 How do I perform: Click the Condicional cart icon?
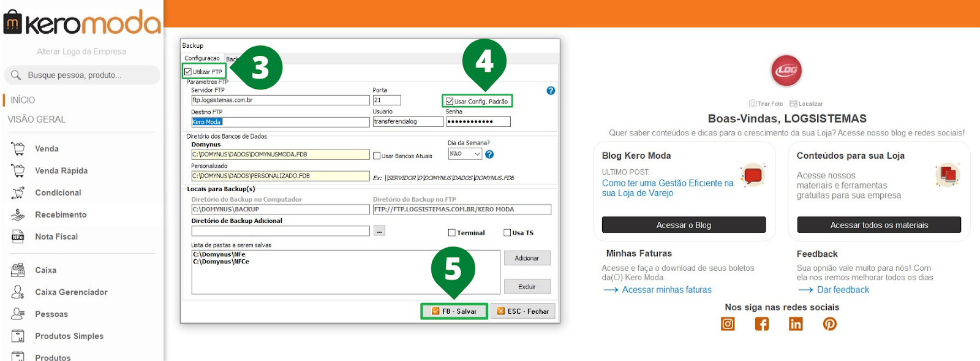(x=18, y=192)
